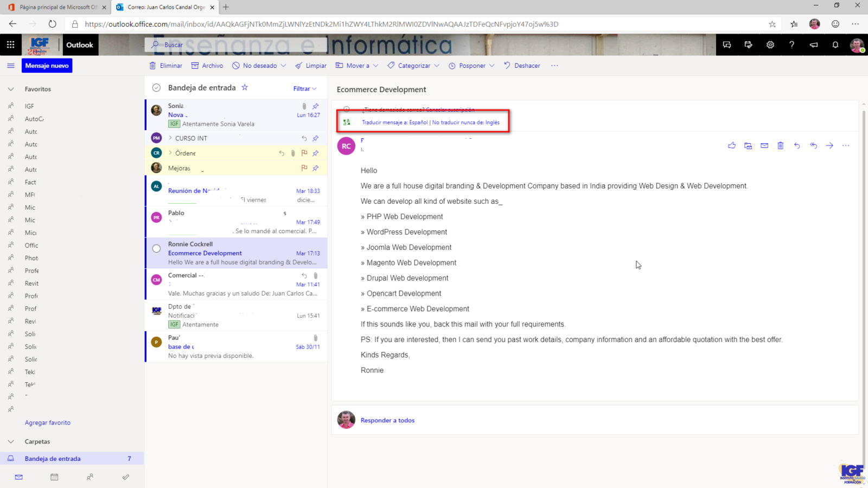Click the notifications bell icon

(x=835, y=45)
